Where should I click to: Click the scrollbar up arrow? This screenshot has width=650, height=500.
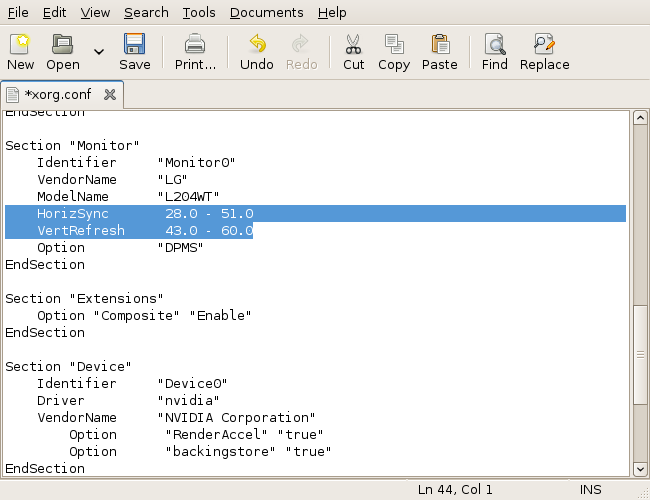(640, 118)
